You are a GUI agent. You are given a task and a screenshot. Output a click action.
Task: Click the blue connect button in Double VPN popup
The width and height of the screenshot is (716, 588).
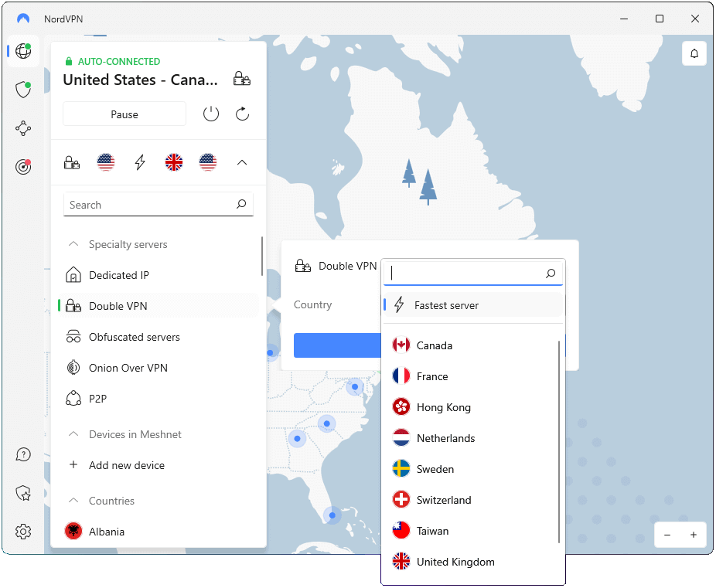(337, 345)
